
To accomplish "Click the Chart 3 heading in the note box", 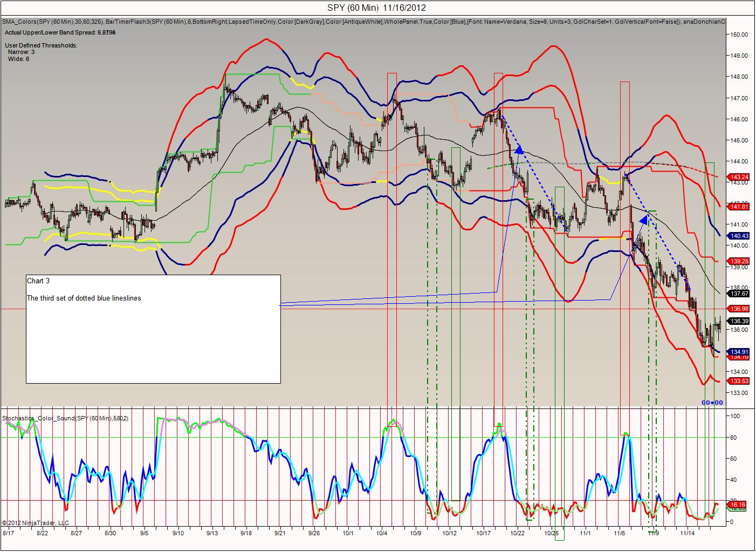I will pos(38,281).
